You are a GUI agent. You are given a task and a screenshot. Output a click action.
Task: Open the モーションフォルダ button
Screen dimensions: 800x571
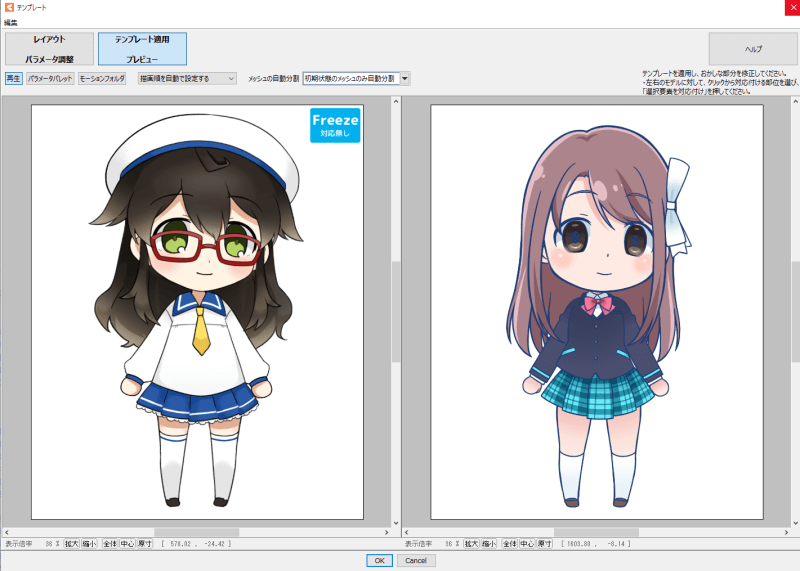point(102,79)
